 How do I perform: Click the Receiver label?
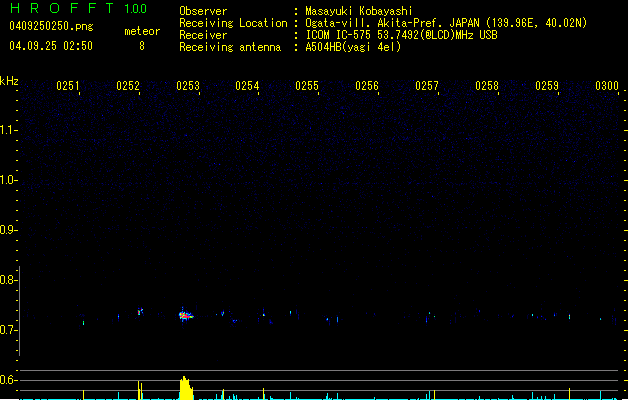[203, 35]
